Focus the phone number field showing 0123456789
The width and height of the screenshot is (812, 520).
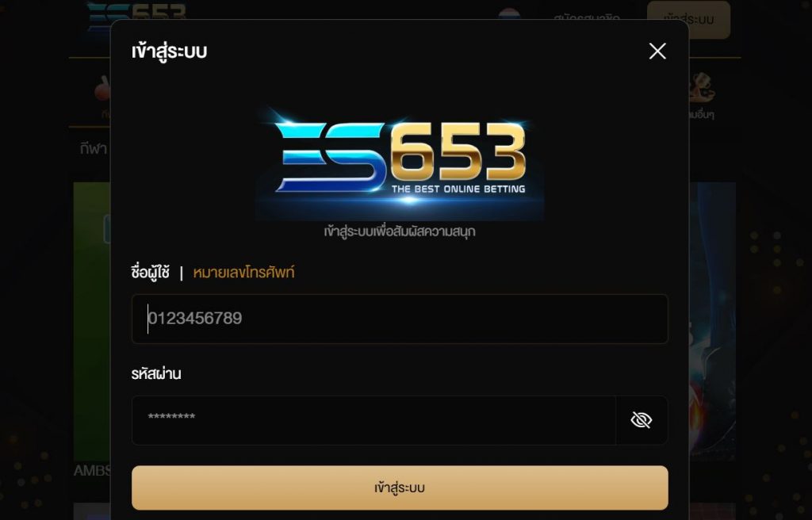[400, 319]
